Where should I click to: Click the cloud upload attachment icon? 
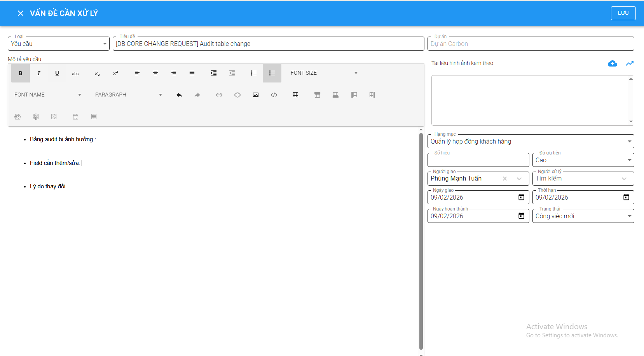612,63
